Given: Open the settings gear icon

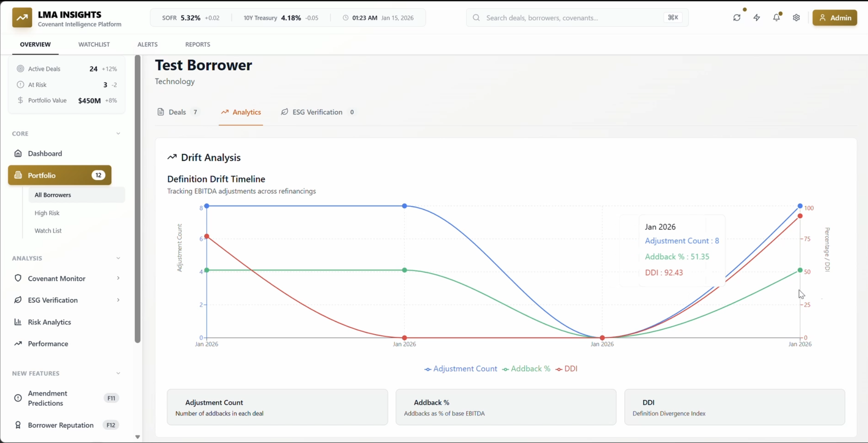Looking at the screenshot, I should [x=796, y=18].
